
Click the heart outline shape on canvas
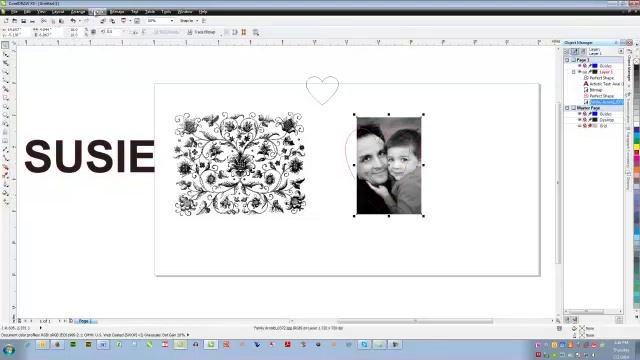322,90
